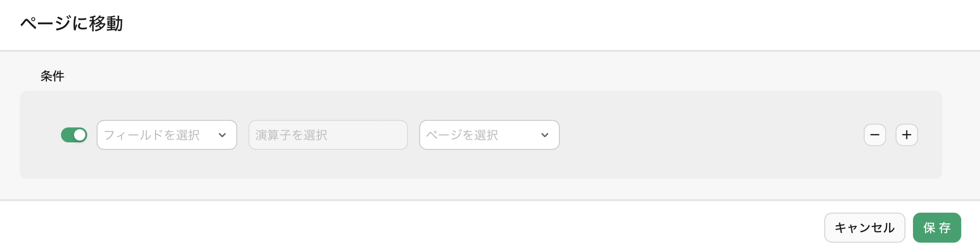Click the chevron arrow in フィールドを選択
Image resolution: width=980 pixels, height=252 pixels.
point(222,135)
